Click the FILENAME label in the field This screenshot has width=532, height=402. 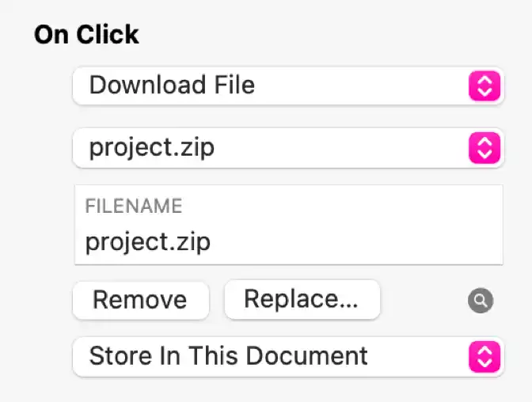134,207
